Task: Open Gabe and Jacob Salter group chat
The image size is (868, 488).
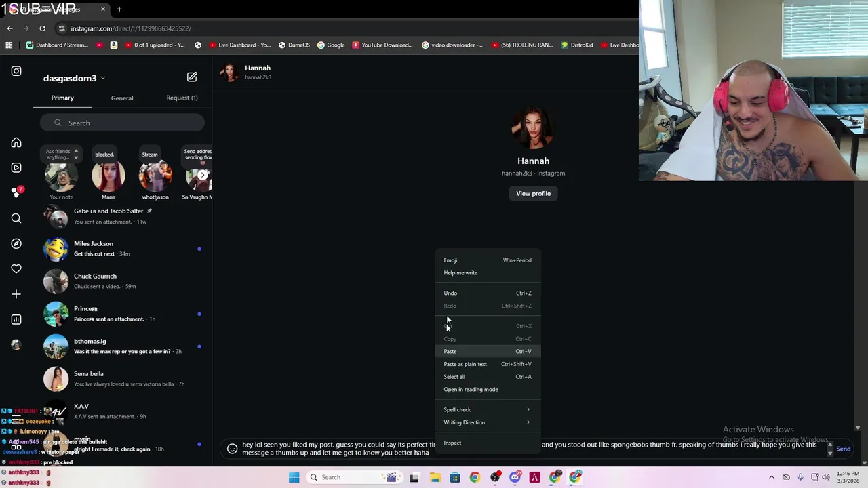Action: (x=122, y=216)
